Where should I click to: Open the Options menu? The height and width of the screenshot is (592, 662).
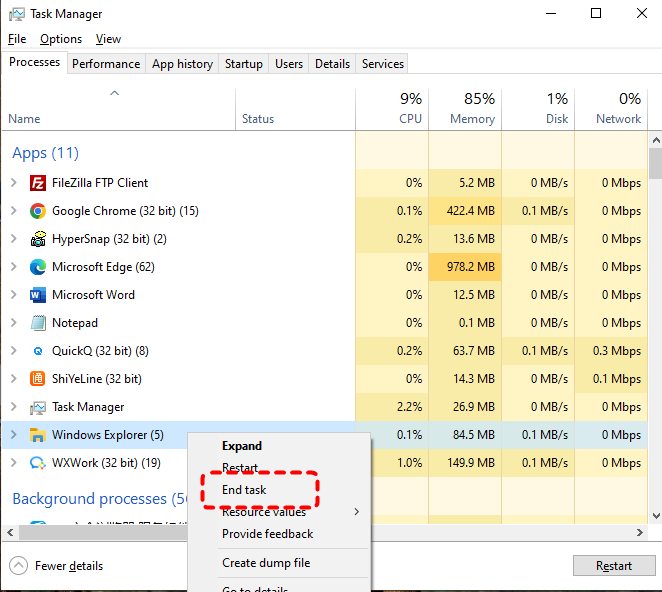pos(61,39)
